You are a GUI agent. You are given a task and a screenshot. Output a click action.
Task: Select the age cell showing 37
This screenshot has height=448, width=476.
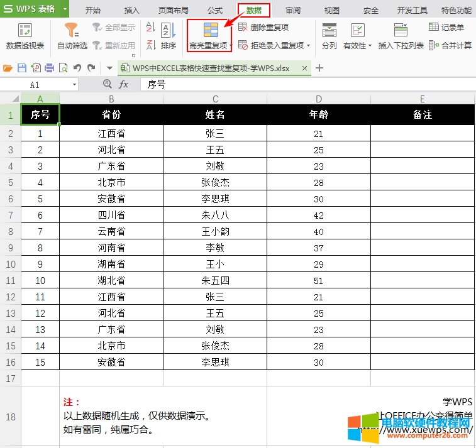(319, 248)
